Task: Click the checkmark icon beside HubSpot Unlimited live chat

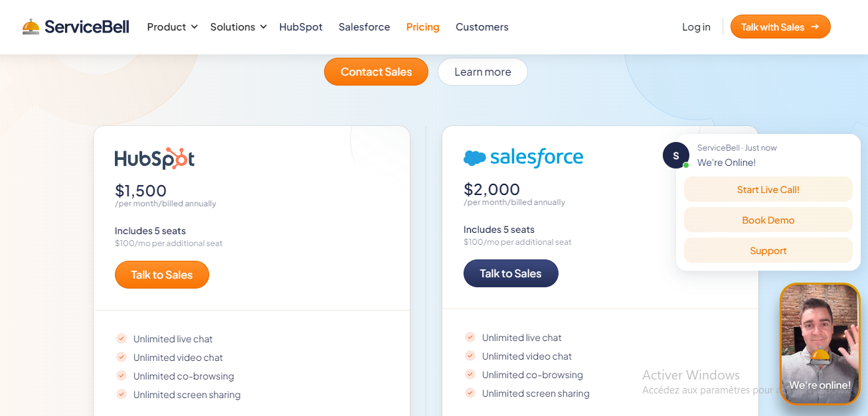Action: click(122, 338)
